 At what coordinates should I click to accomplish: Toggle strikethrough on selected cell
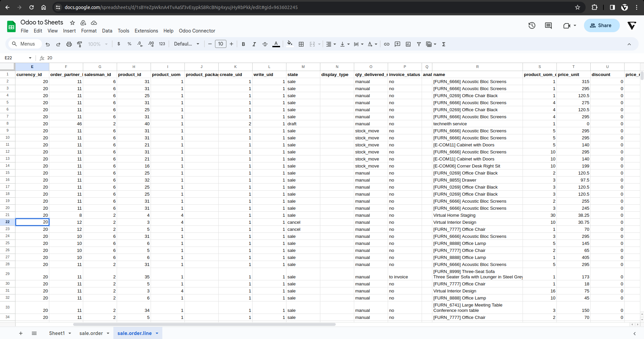coord(265,44)
